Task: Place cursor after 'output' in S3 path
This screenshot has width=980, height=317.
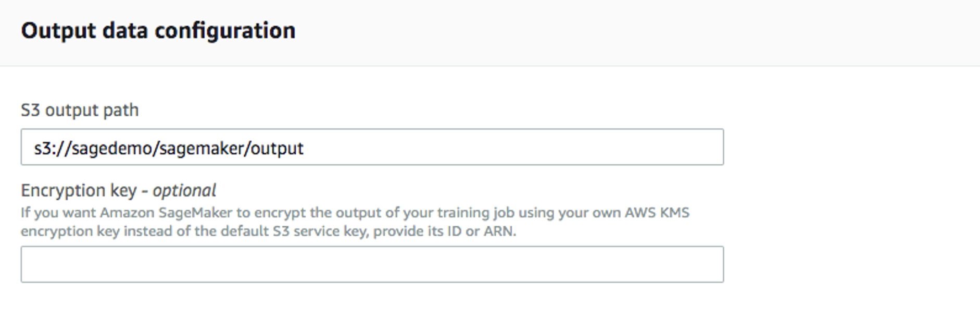Action: tap(307, 148)
